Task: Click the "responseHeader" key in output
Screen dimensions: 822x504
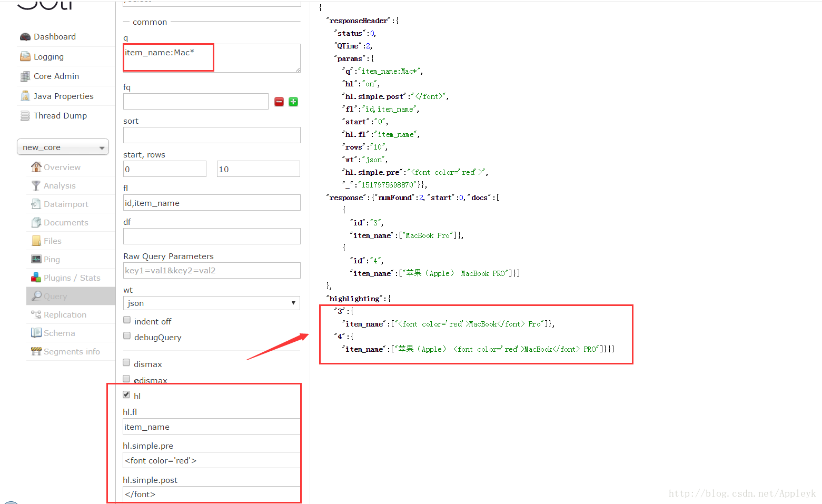Action: tap(359, 21)
